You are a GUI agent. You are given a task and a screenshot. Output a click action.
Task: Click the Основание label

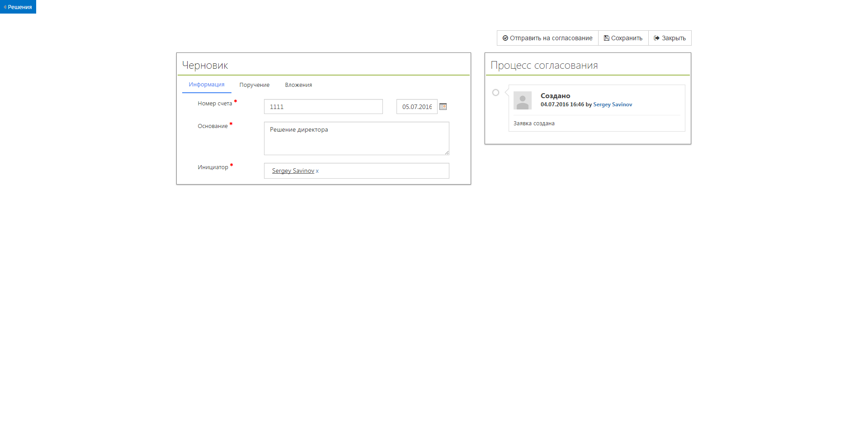212,126
